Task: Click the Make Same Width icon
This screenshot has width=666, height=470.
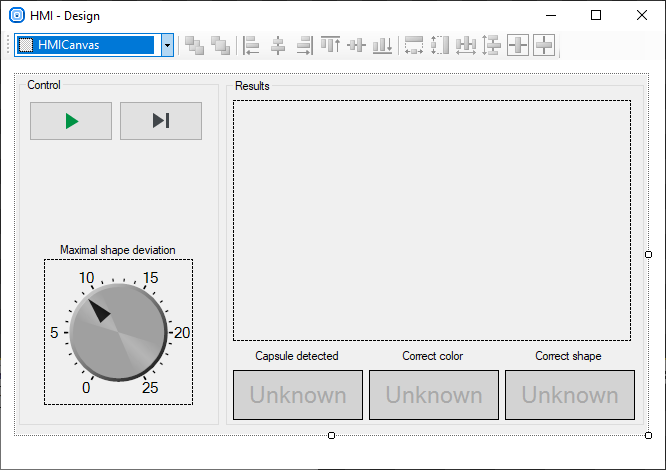Action: (414, 45)
